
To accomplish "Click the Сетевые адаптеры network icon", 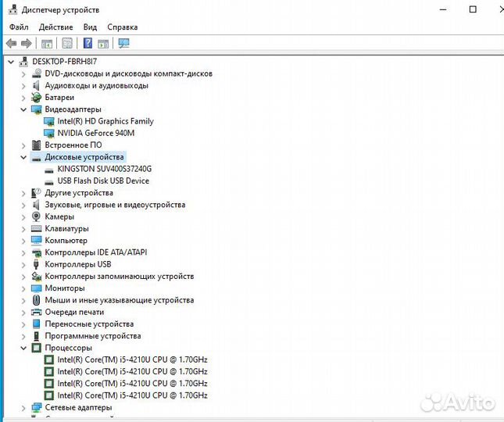I will 36,407.
